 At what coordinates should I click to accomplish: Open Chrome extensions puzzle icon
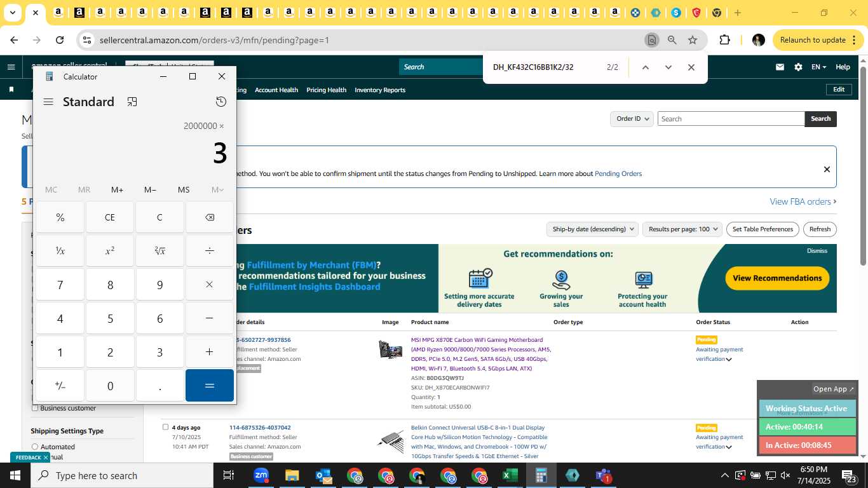(724, 40)
